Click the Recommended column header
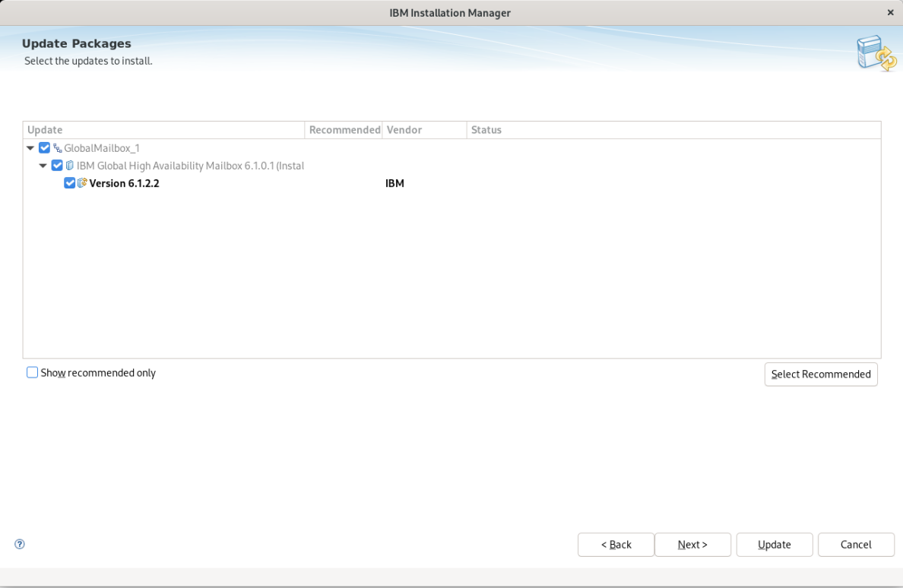 (x=344, y=130)
